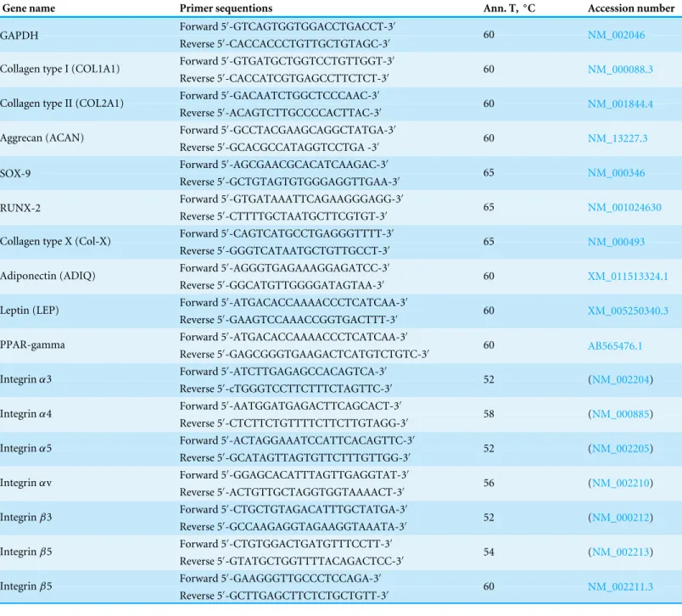Image resolution: width=682 pixels, height=616 pixels.
Task: Click the XM_005250340.3 accession link
Action: coord(628,311)
